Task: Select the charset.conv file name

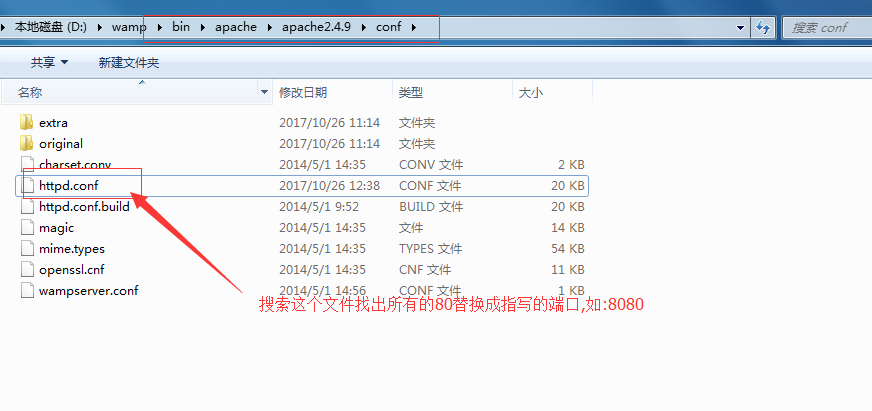Action: [75, 165]
